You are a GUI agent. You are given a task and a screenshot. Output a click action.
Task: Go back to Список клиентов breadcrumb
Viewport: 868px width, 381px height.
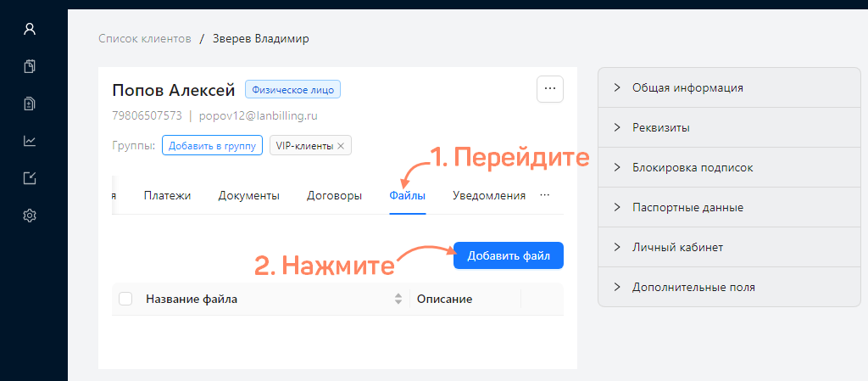coord(144,38)
